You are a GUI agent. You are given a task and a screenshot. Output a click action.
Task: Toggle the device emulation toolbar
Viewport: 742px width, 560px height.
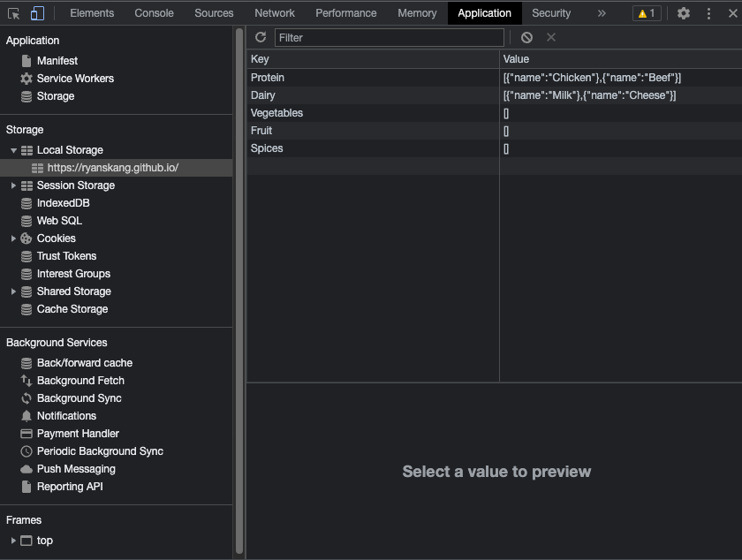pyautogui.click(x=35, y=12)
